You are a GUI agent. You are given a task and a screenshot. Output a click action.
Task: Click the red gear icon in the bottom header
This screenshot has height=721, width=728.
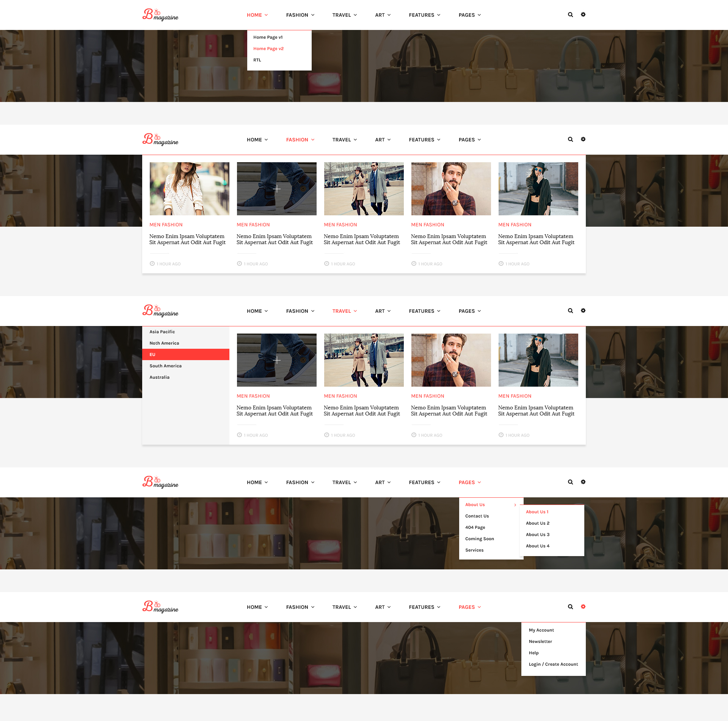click(x=583, y=607)
